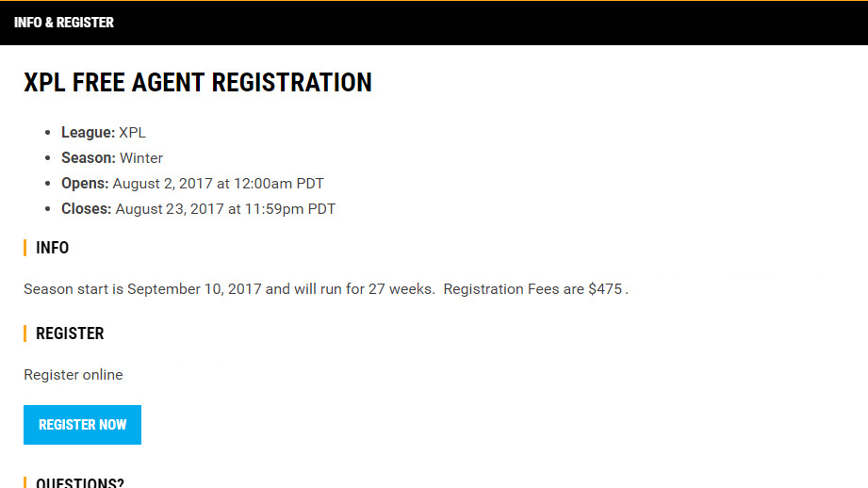Click the INFO section heading
The image size is (868, 488).
52,248
